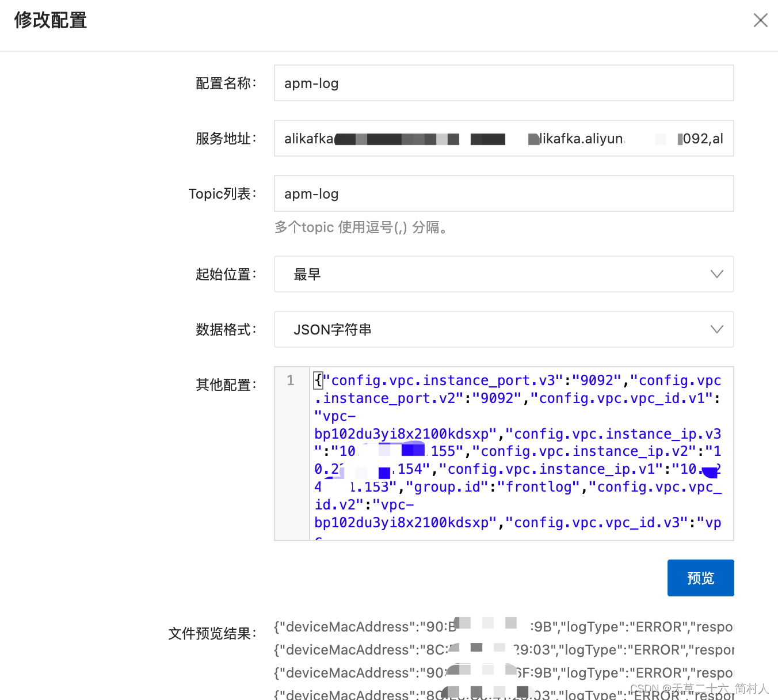Click the 文件预览结果 label
Viewport: 778px width, 700px height.
212,634
